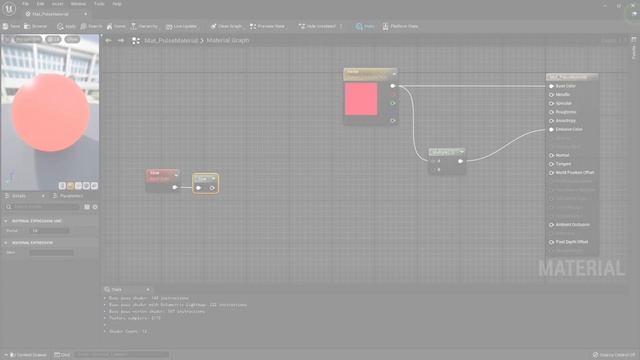Open the Window menu
Screen dimensions: 640x360
78,4
